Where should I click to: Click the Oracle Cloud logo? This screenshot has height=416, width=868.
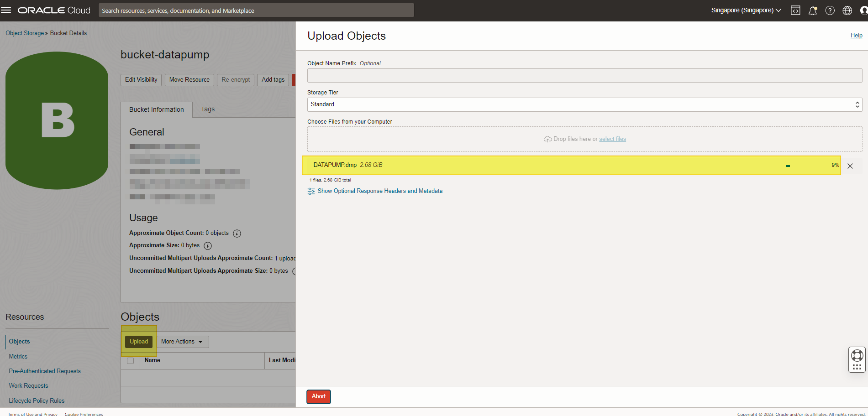[54, 10]
